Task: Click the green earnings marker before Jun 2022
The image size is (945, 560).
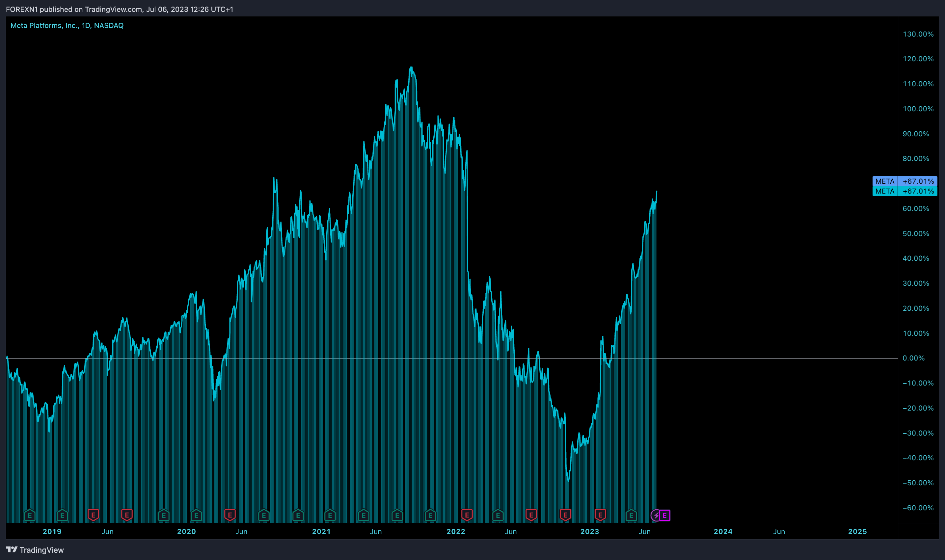Action: pyautogui.click(x=498, y=515)
